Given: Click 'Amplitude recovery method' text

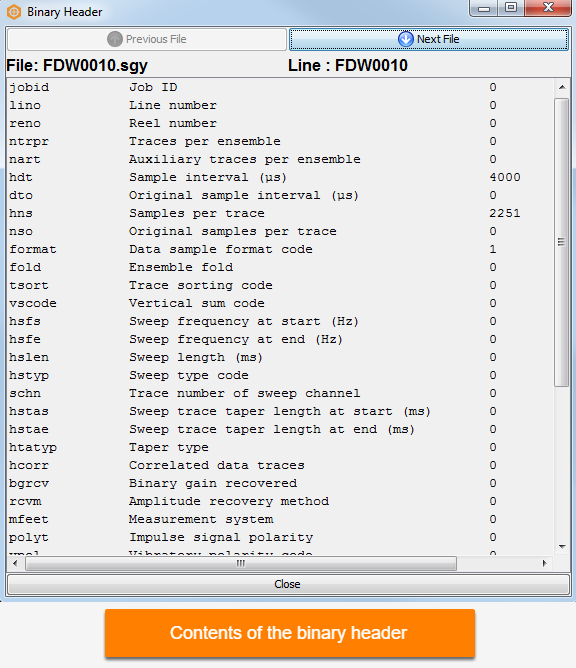Looking at the screenshot, I should 229,501.
